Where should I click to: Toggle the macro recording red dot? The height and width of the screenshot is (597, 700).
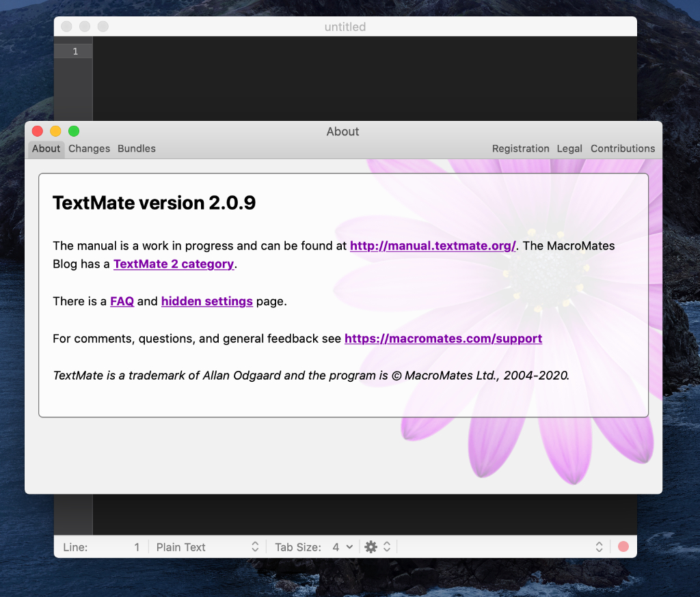(623, 546)
